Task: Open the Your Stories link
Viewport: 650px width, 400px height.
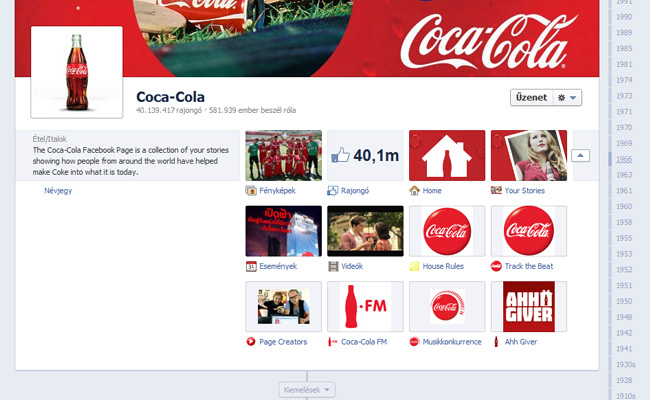Action: (x=525, y=191)
